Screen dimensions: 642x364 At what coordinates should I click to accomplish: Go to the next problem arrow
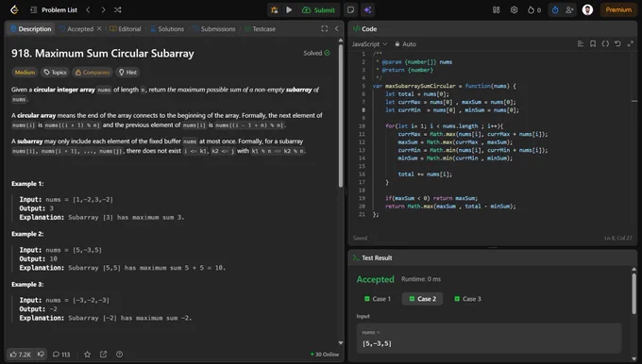[x=103, y=9]
